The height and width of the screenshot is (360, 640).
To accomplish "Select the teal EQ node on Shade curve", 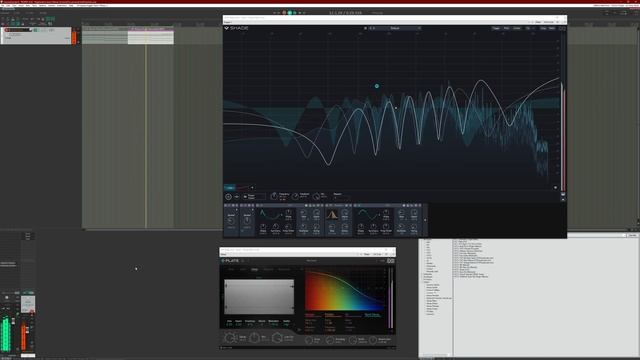I will click(x=377, y=86).
